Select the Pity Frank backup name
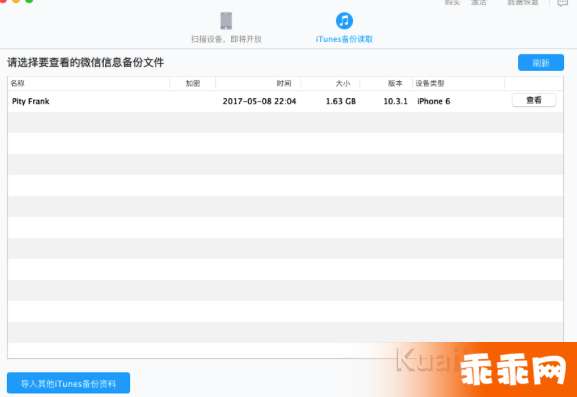The width and height of the screenshot is (577, 397). click(x=31, y=101)
